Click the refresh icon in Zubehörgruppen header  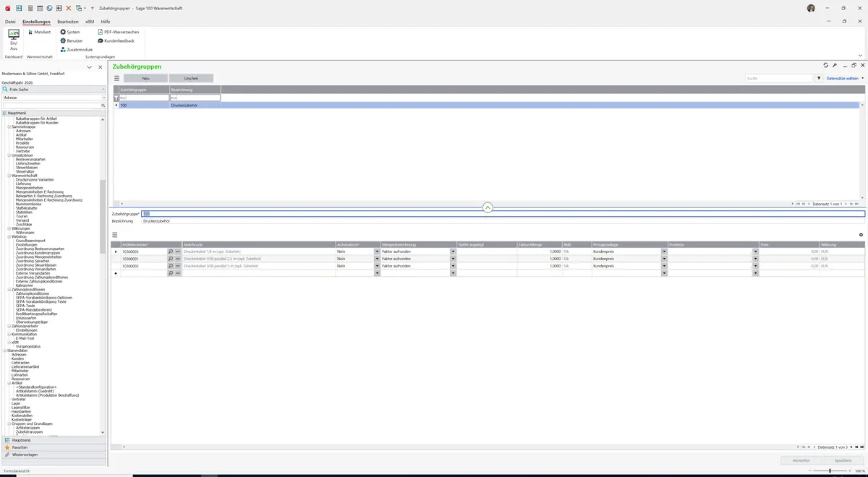pyautogui.click(x=825, y=65)
